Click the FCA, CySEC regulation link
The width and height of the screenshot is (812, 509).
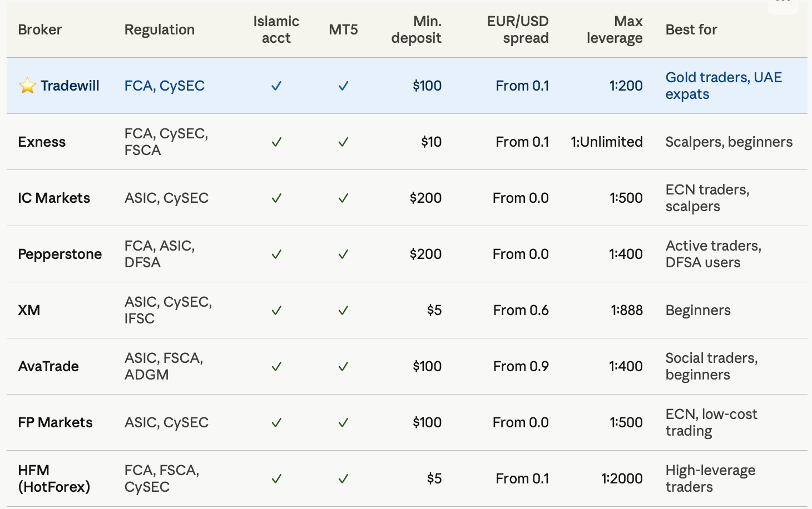[x=165, y=86]
